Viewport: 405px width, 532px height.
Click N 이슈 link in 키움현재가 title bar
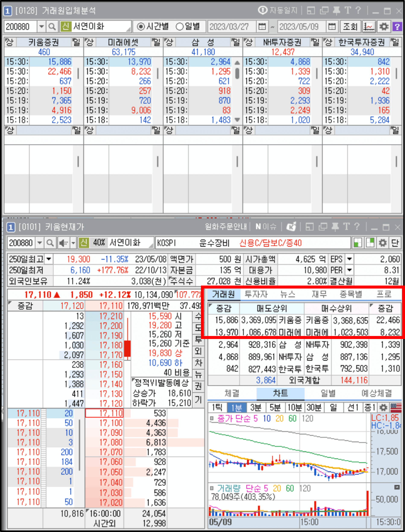click(x=266, y=227)
